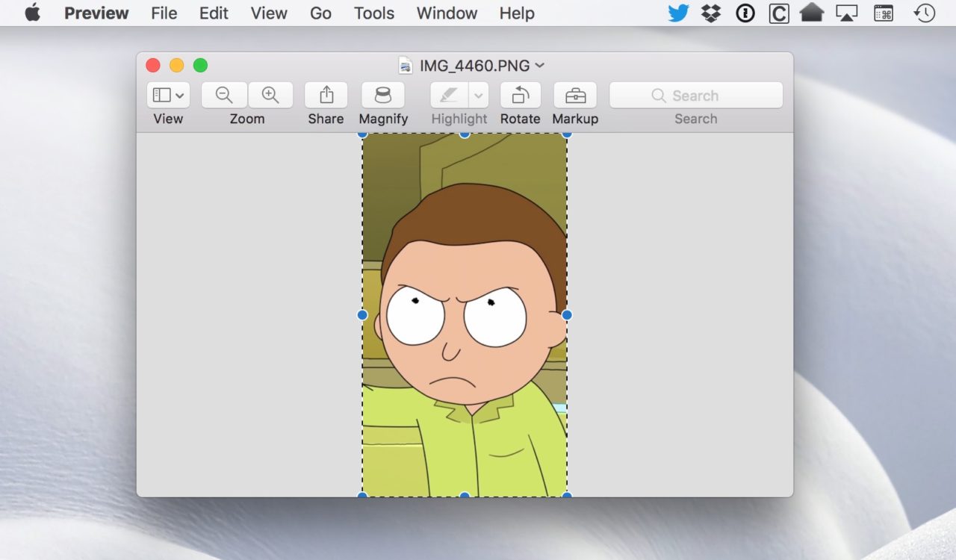956x560 pixels.
Task: Click the cartoon character image
Action: pos(465,315)
